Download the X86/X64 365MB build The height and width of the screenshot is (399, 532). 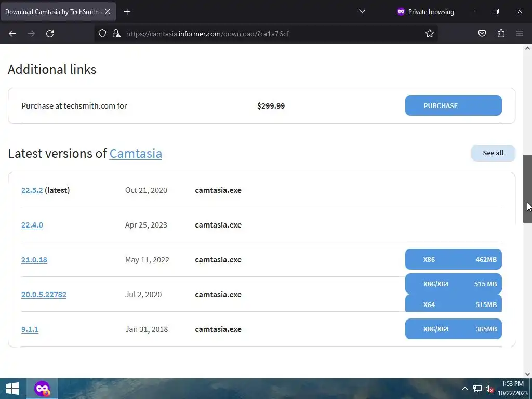(x=453, y=329)
